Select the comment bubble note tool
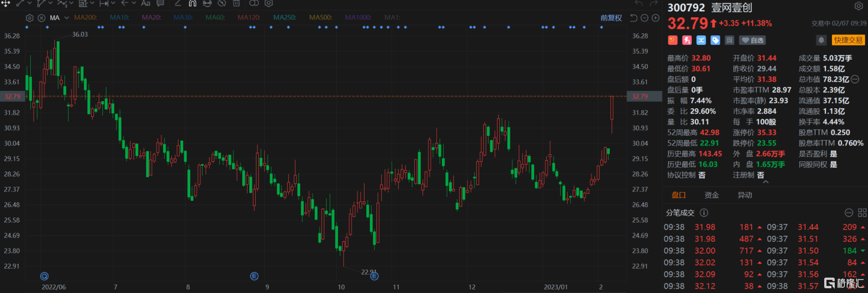This screenshot has height=293, width=868. click(160, 4)
